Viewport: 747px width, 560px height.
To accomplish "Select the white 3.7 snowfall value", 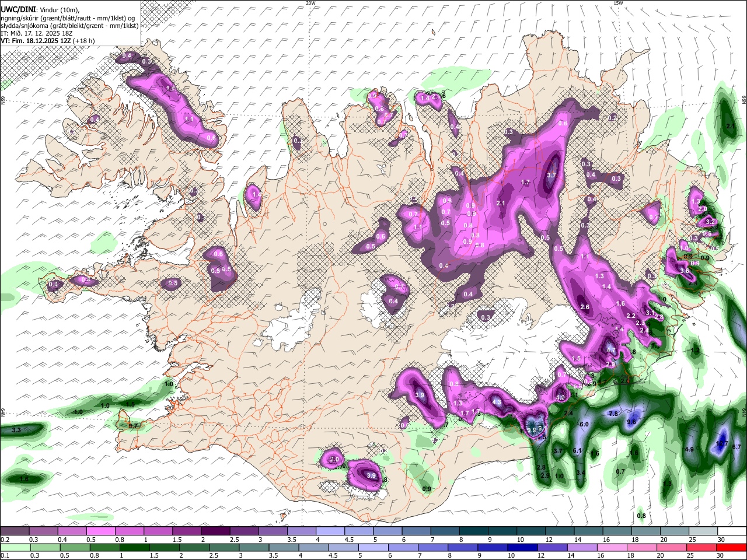I will tap(552, 176).
